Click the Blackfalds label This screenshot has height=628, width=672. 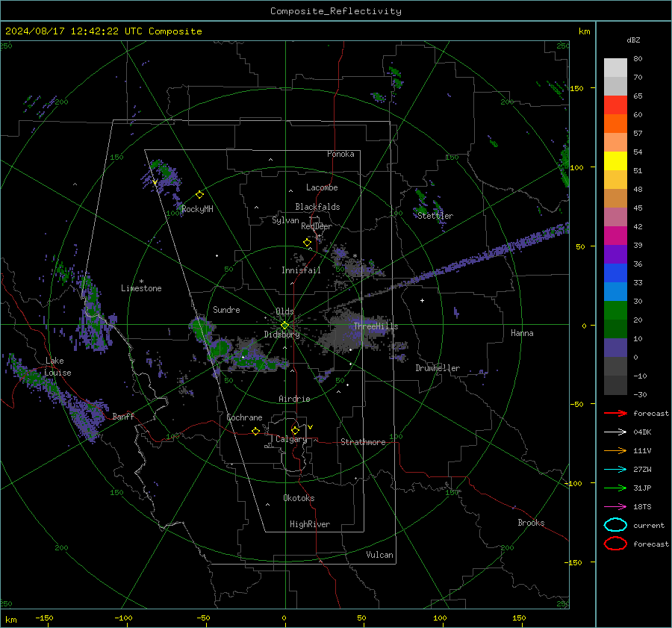tap(317, 207)
